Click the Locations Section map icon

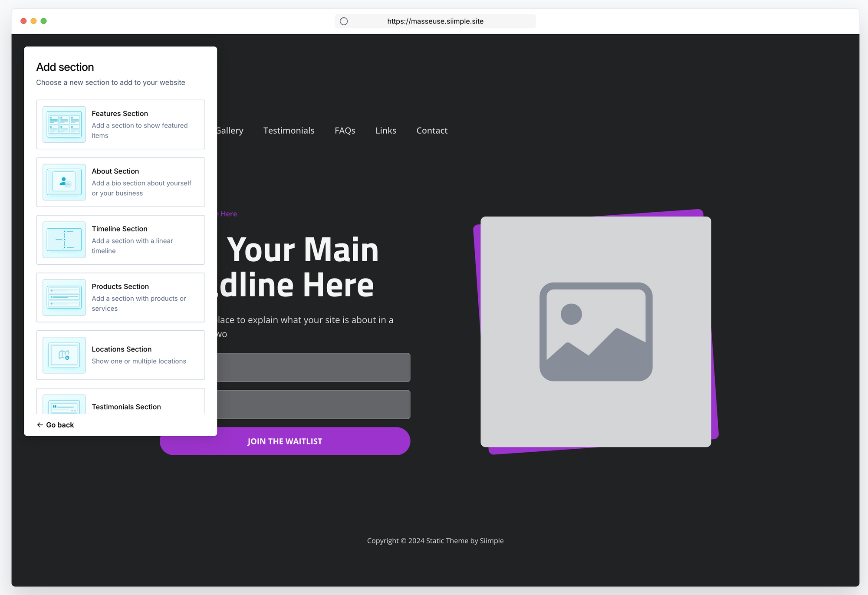[64, 355]
